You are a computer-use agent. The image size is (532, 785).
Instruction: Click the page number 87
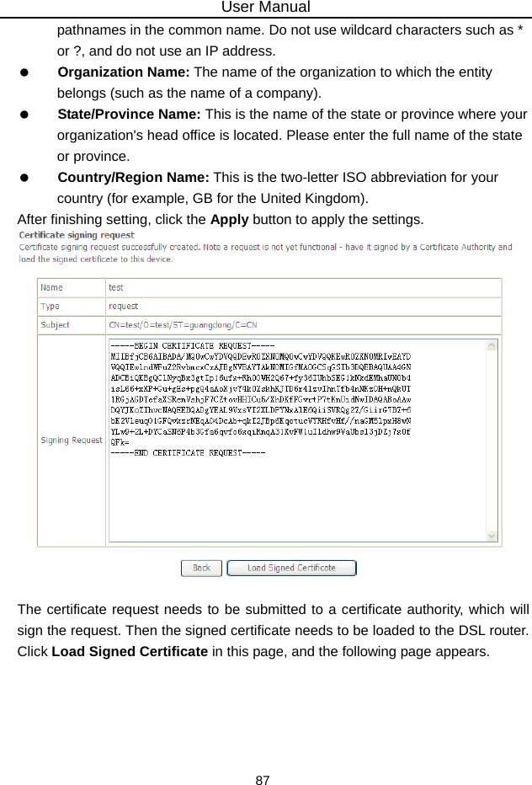[263, 779]
